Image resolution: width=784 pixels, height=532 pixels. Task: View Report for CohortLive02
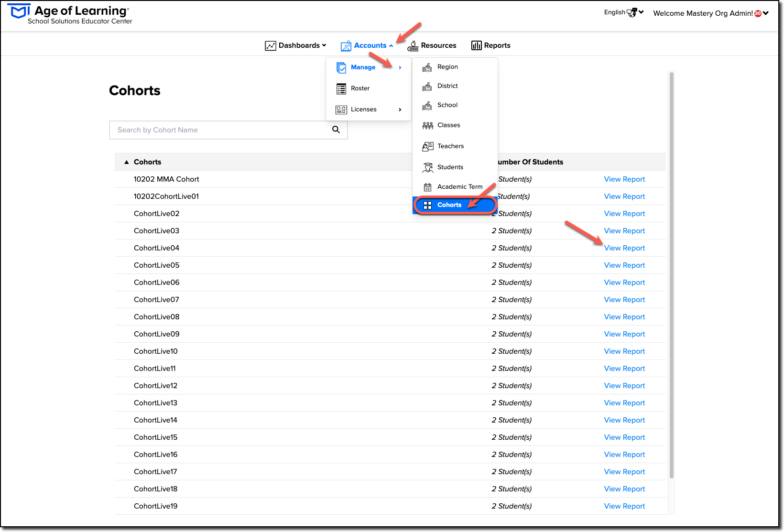coord(624,214)
